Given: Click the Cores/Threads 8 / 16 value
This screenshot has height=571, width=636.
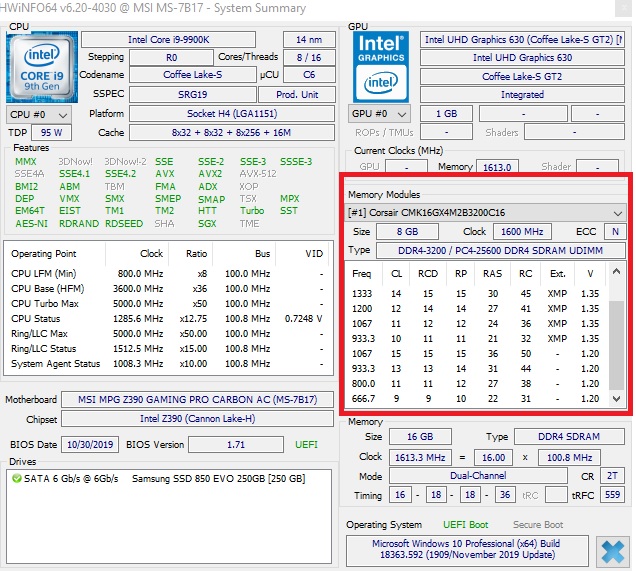Looking at the screenshot, I should (309, 58).
